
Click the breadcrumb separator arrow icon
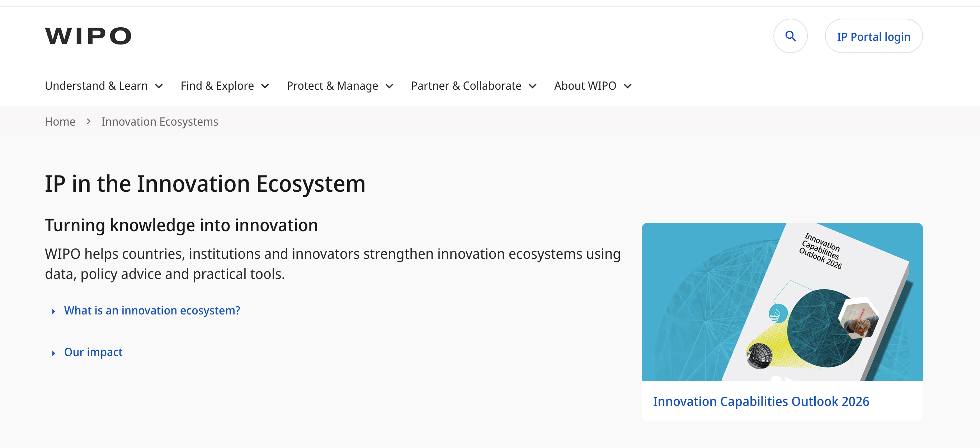coord(89,122)
